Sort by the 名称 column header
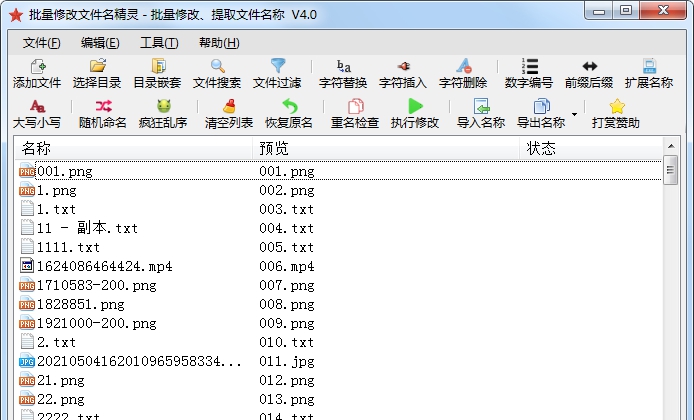The image size is (694, 420). pyautogui.click(x=134, y=148)
